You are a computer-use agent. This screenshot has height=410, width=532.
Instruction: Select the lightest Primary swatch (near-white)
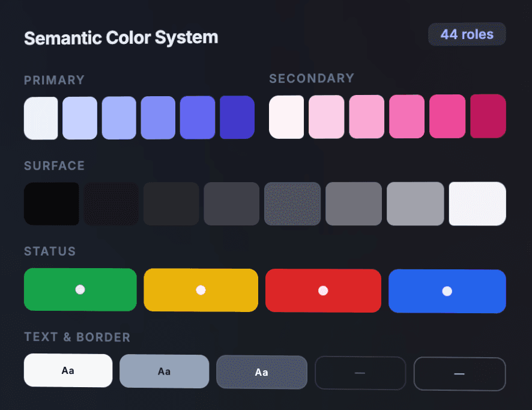(x=41, y=118)
